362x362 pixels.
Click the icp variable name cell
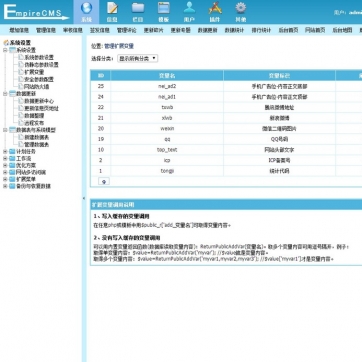[167, 160]
